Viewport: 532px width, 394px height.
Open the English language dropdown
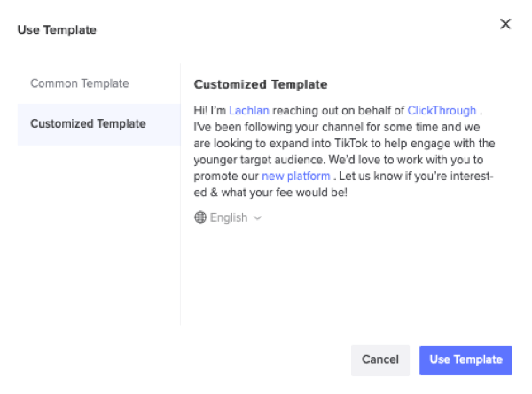point(228,217)
